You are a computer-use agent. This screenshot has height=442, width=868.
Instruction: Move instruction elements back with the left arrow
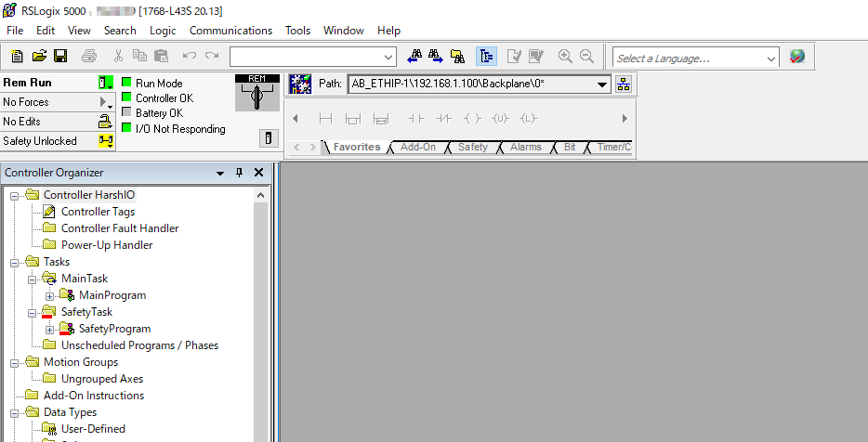point(296,118)
